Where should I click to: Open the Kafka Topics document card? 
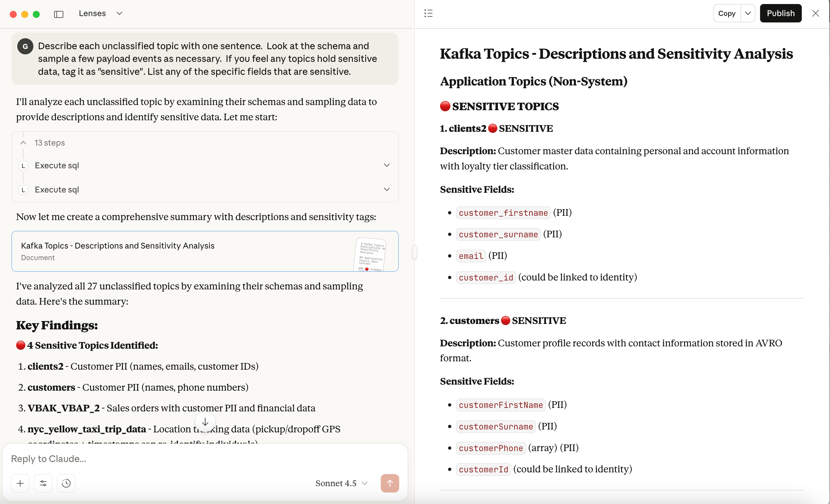click(205, 251)
